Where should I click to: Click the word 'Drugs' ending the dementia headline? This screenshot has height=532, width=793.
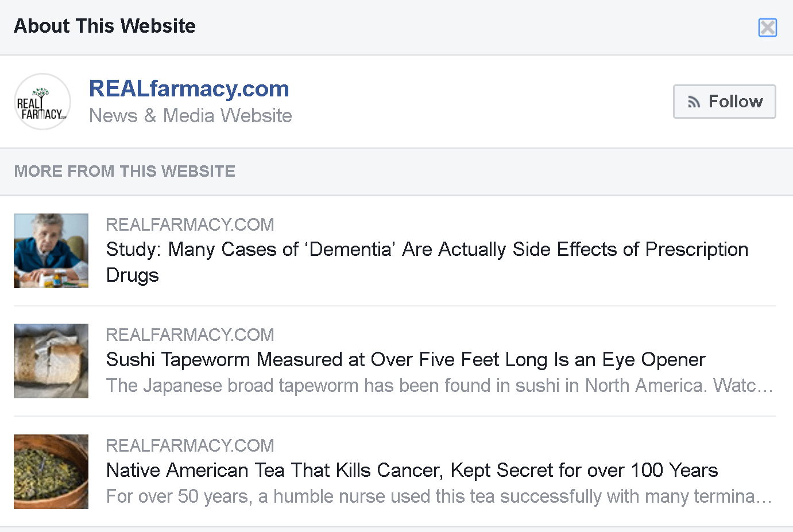pyautogui.click(x=133, y=275)
